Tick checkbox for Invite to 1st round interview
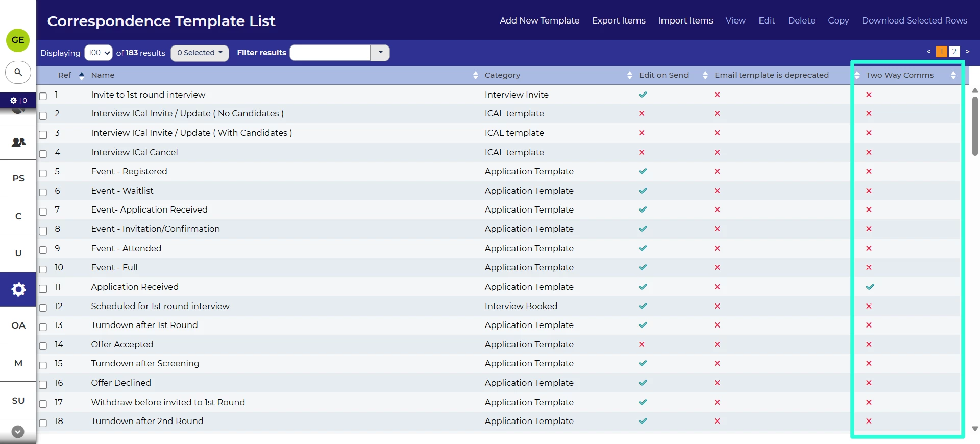980x444 pixels. click(43, 96)
